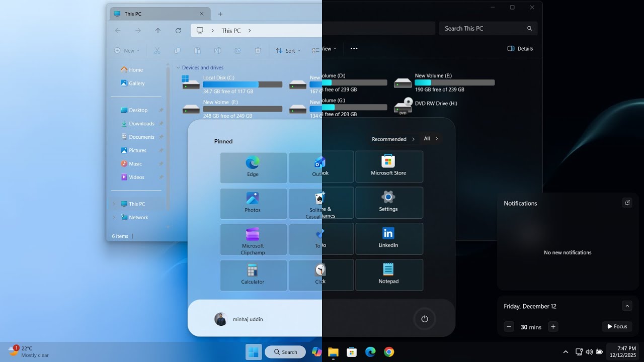This screenshot has height=362, width=644.
Task: Open Edge from the pinned apps
Action: pos(253,168)
